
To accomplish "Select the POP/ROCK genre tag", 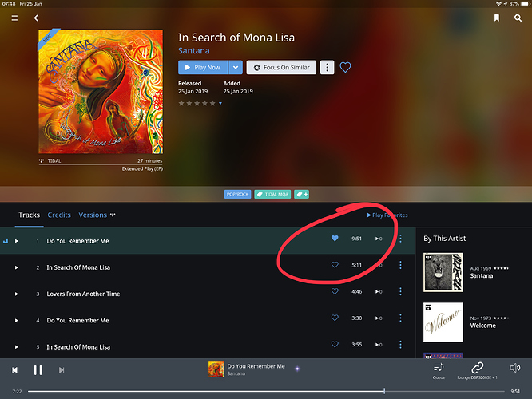I will (x=237, y=194).
